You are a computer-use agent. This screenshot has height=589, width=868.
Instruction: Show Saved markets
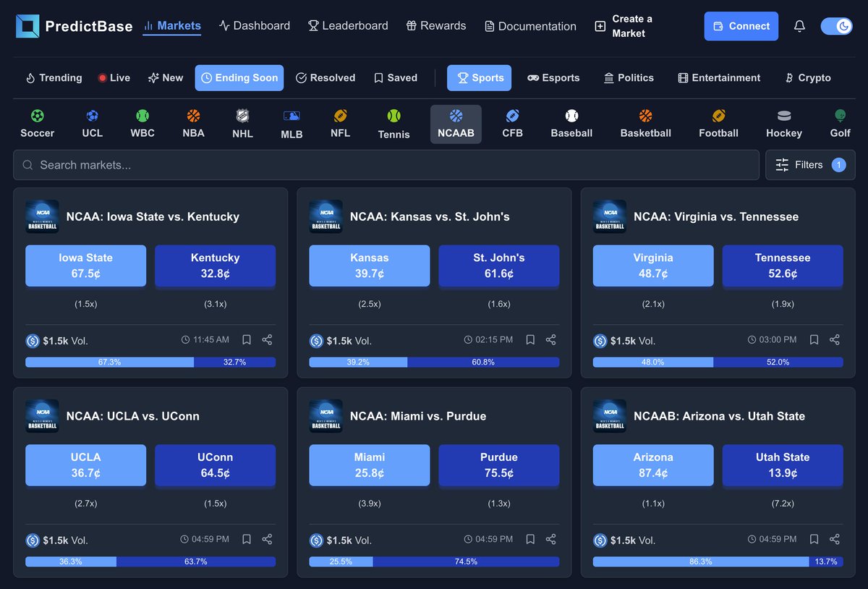tap(396, 77)
